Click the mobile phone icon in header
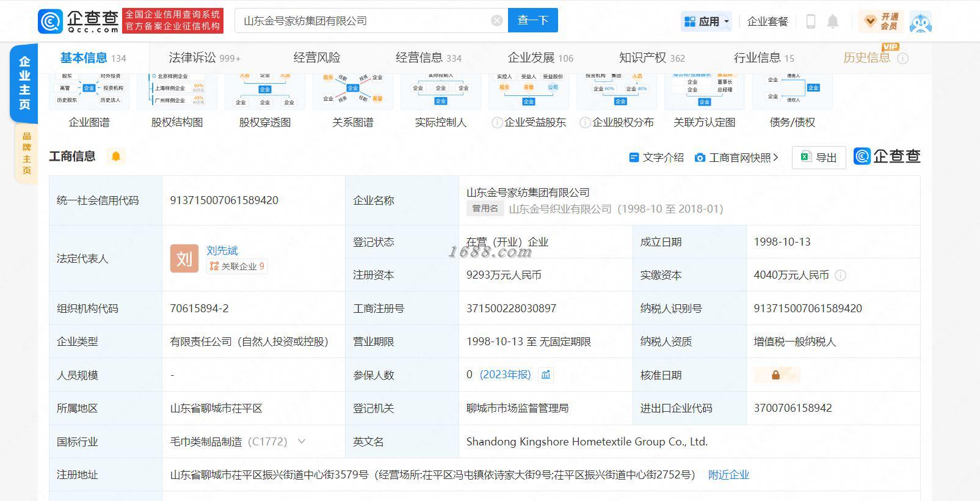The height and width of the screenshot is (501, 980). (811, 21)
